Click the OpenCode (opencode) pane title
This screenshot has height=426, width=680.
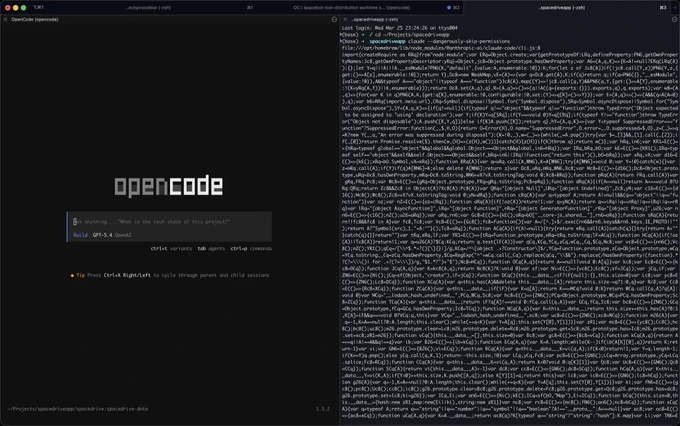click(x=35, y=19)
